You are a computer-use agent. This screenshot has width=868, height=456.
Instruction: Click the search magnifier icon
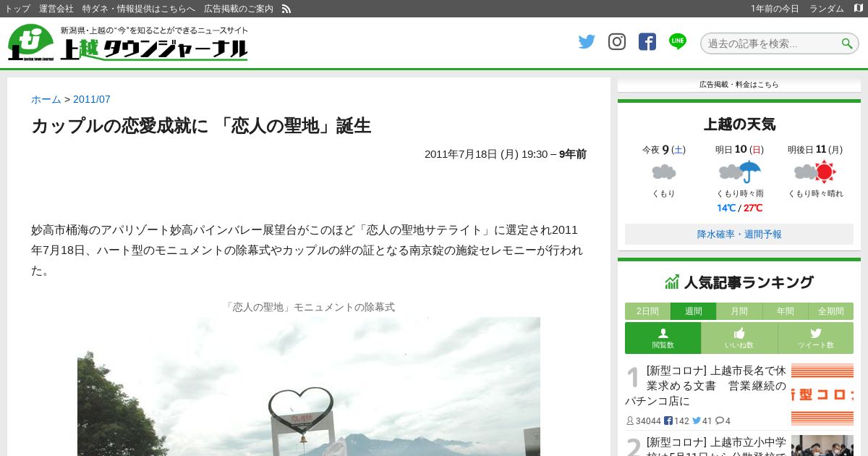847,43
